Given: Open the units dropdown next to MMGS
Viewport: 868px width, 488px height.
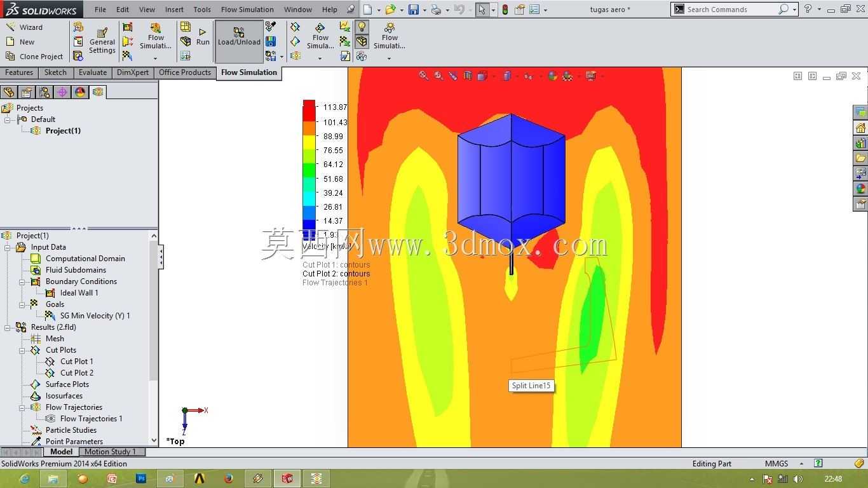Looking at the screenshot, I should click(801, 464).
